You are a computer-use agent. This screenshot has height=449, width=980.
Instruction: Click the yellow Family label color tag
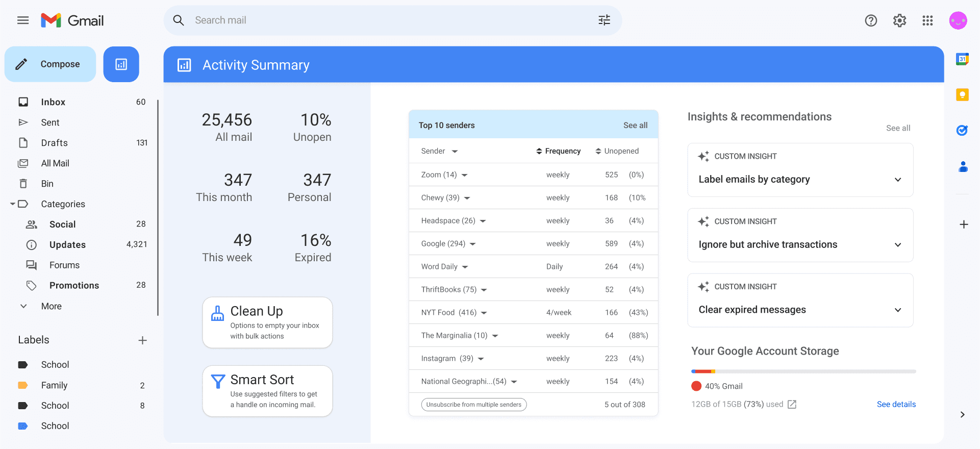point(23,385)
